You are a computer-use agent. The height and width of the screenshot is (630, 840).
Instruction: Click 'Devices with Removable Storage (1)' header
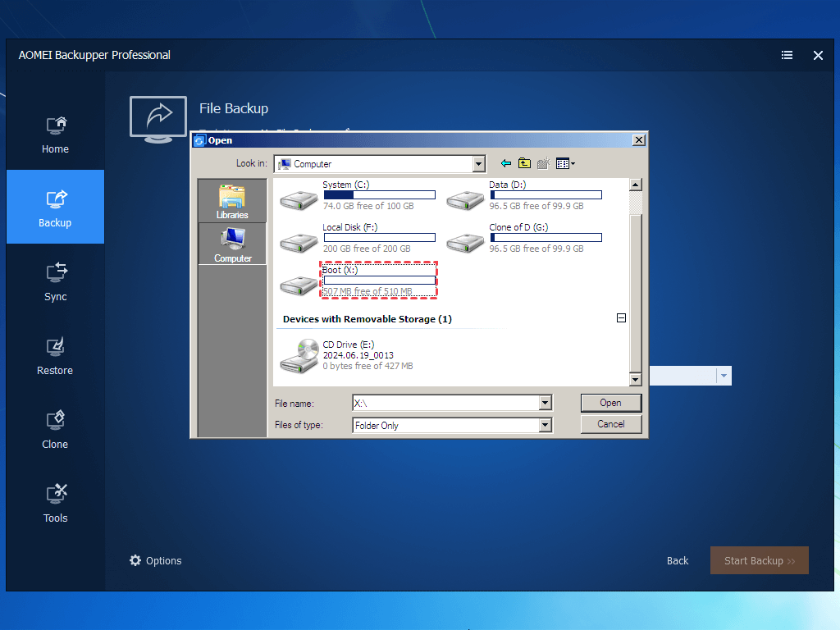[x=367, y=319]
